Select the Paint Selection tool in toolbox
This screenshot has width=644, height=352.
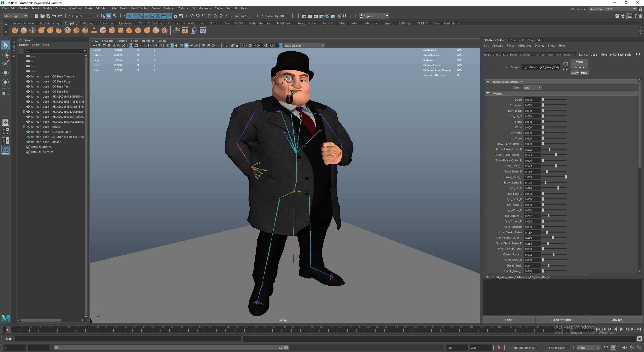(6, 64)
